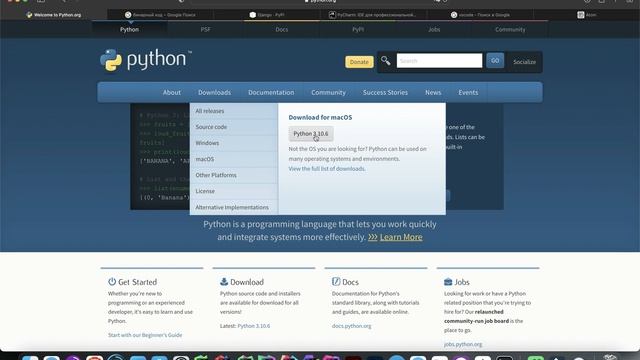Viewport: 640px width, 360px height.
Task: Click the Python 3.10.6 download button
Action: [311, 133]
